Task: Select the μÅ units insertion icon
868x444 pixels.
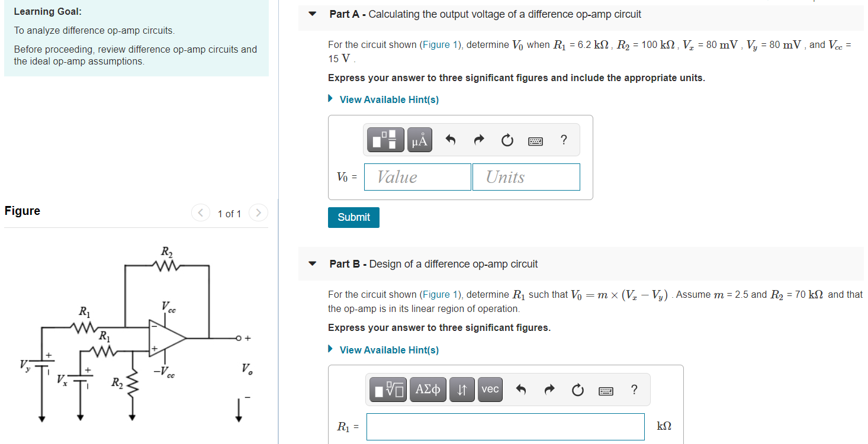Action: 419,139
